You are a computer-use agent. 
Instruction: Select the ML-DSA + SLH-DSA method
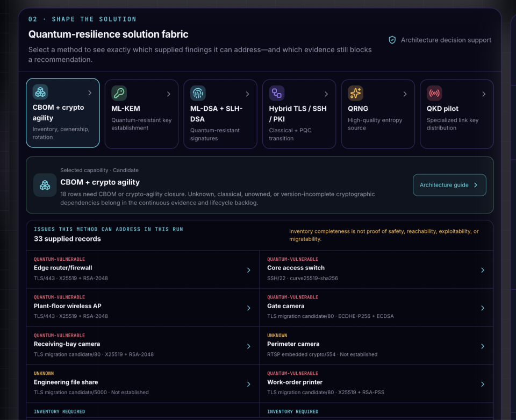click(x=220, y=114)
